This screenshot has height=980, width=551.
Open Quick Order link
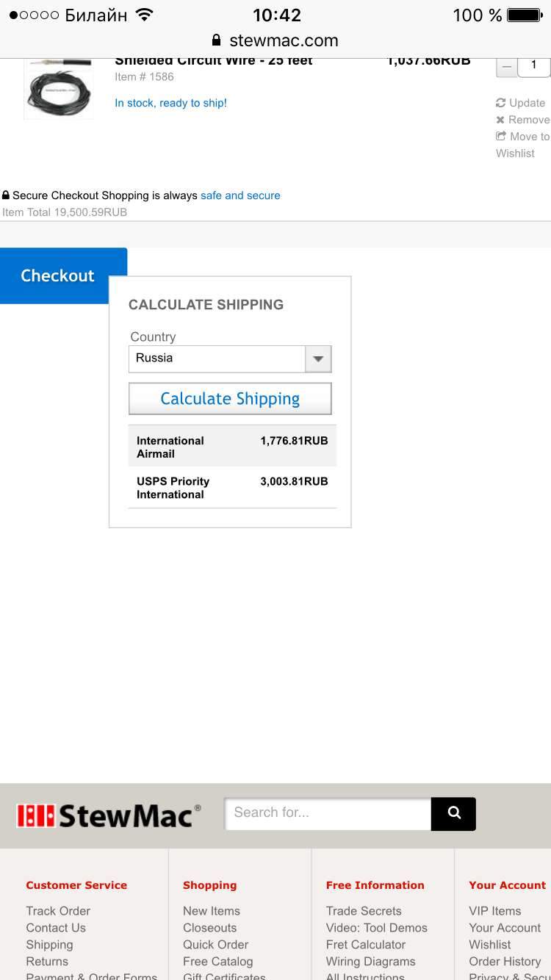[x=216, y=945]
